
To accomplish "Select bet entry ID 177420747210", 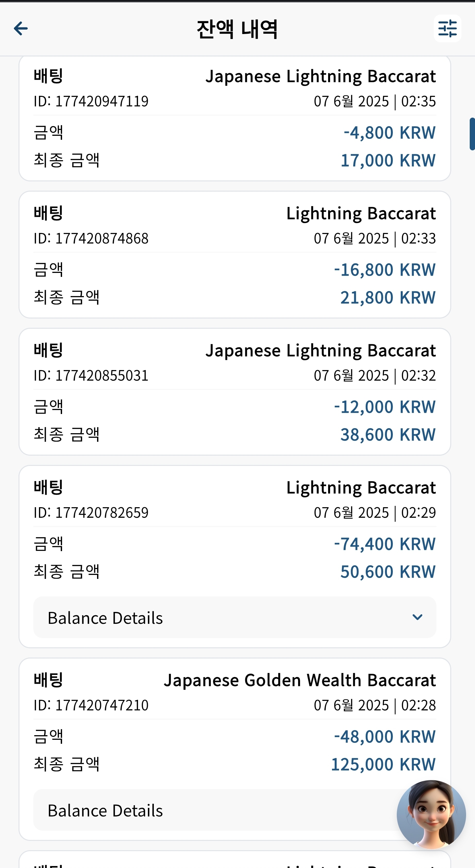I will pos(235,749).
